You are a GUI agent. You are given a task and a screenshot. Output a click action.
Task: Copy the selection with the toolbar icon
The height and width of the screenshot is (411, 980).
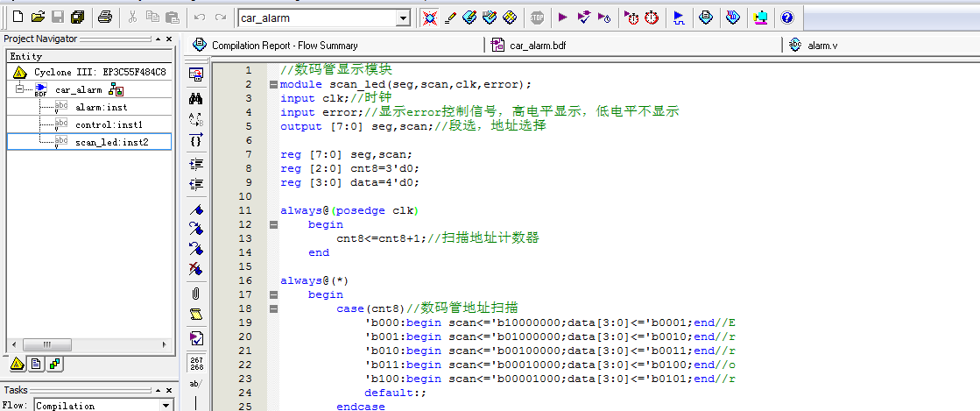click(152, 18)
